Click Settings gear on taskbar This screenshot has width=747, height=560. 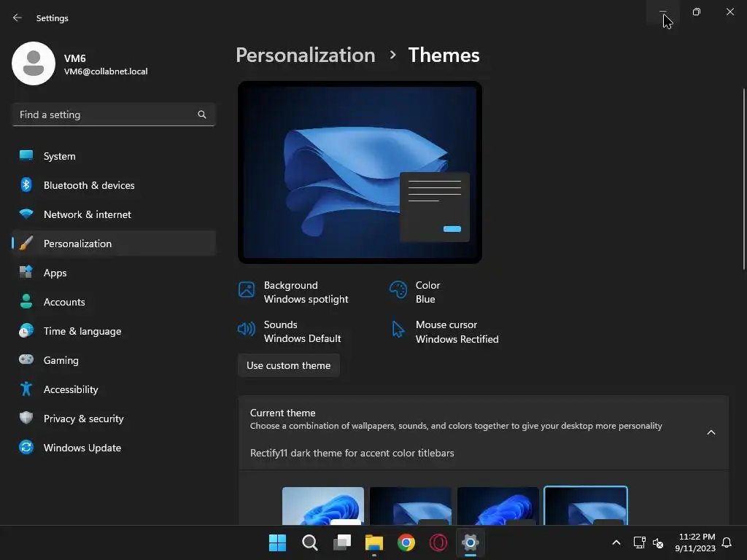pyautogui.click(x=471, y=542)
